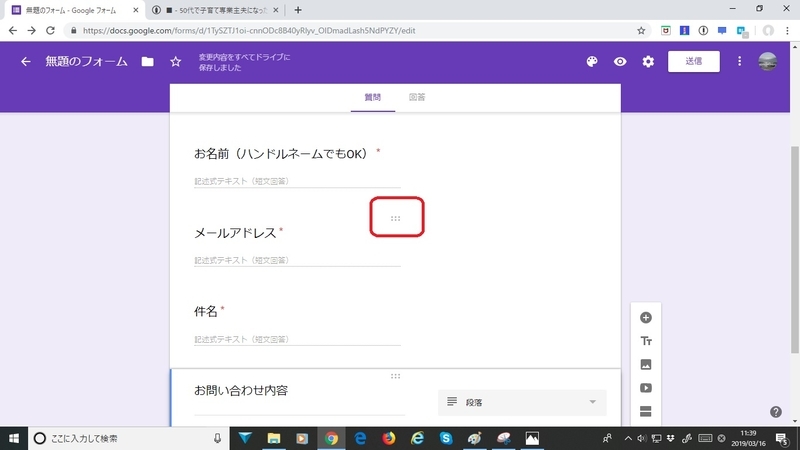The height and width of the screenshot is (450, 800).
Task: Click the 無題のフォーム form title
Action: point(86,62)
